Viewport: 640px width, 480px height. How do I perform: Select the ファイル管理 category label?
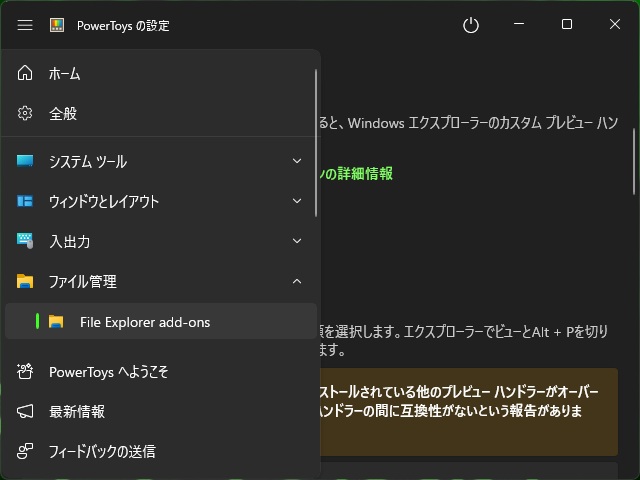82,282
